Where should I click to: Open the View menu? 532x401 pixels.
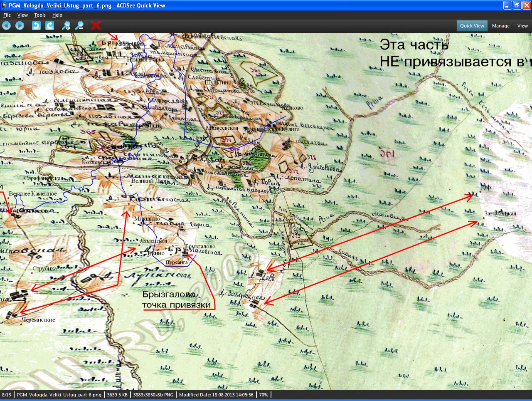(22, 15)
